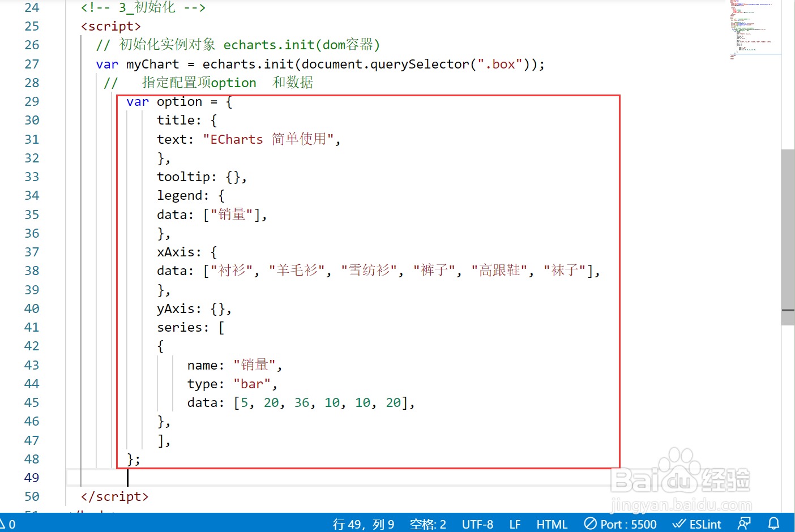795x532 pixels.
Task: Click cursor position 行 49, 列 9
Action: pos(364,524)
